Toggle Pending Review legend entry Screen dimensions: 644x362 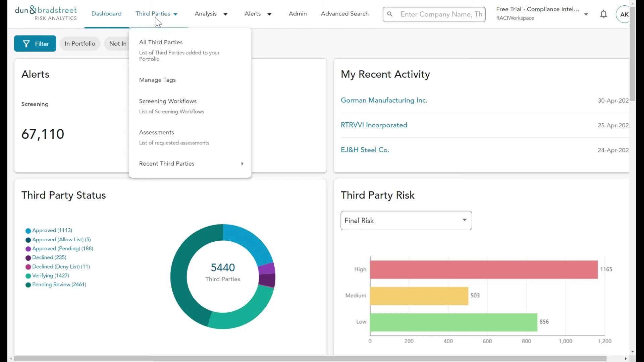pyautogui.click(x=59, y=285)
